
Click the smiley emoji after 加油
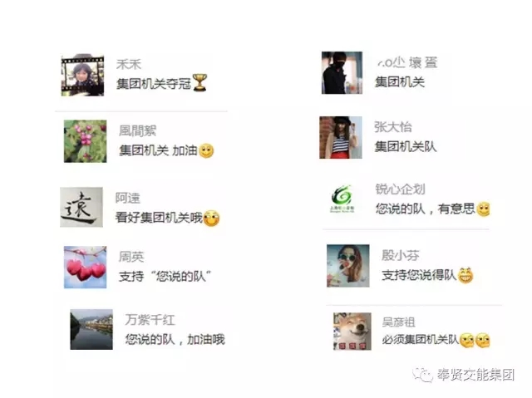click(x=206, y=151)
